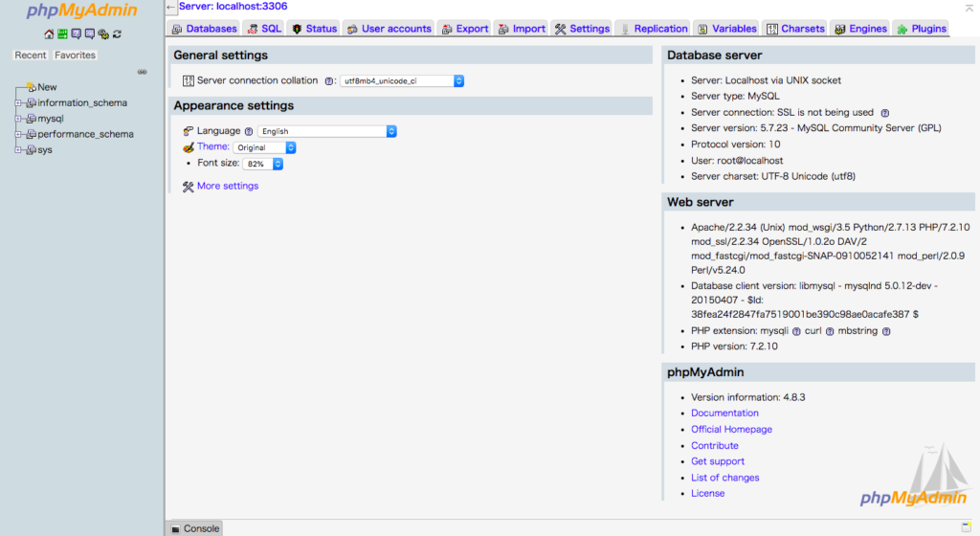Click the help icon next to collation

329,81
